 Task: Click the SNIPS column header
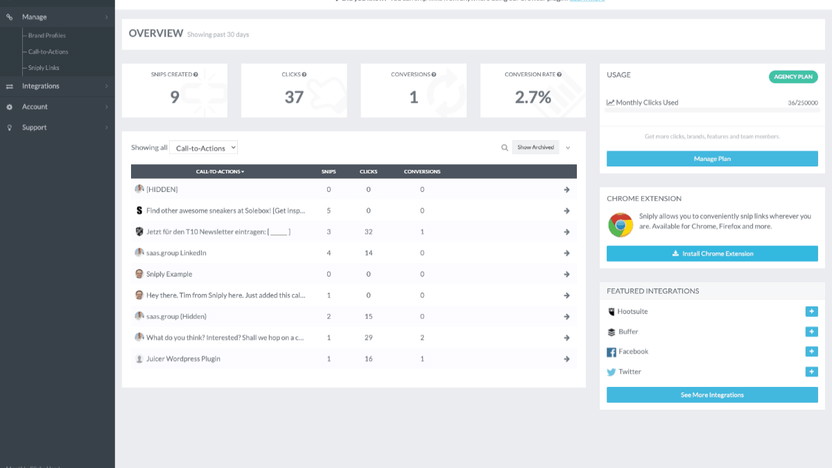(328, 171)
